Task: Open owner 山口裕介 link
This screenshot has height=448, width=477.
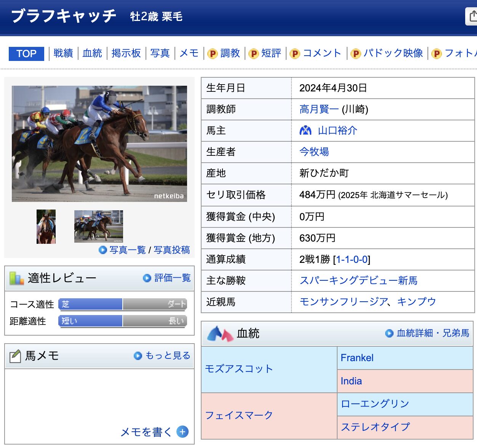Action: click(x=338, y=131)
